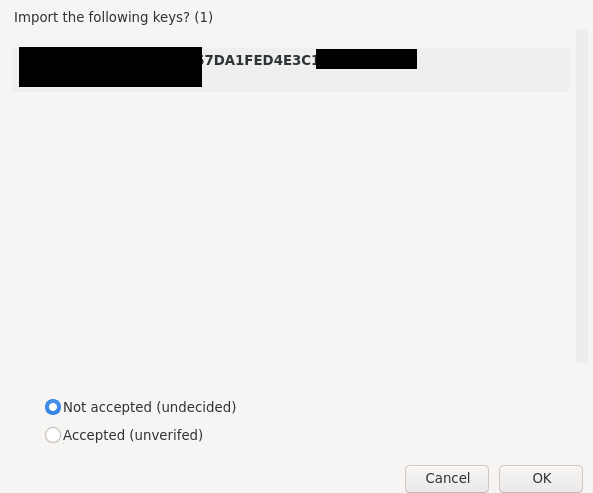Click the 'Accepted (unverifed)' label text
The width and height of the screenshot is (593, 493).
(x=133, y=435)
